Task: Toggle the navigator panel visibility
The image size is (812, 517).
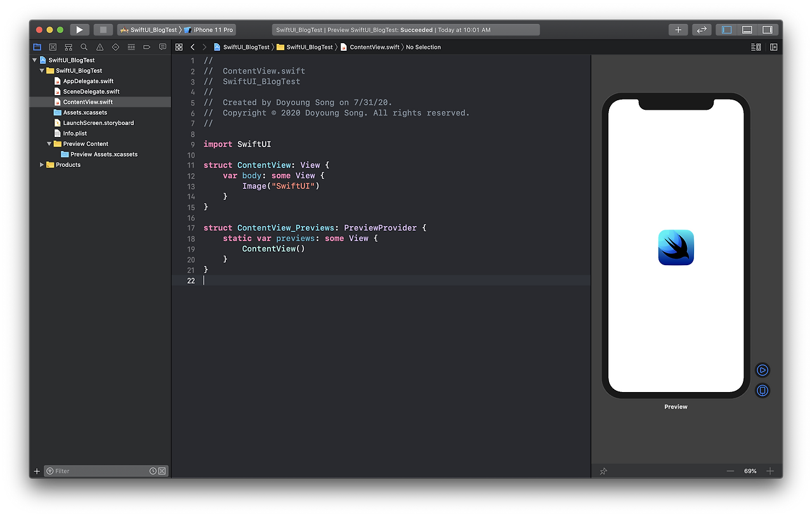Action: tap(727, 30)
